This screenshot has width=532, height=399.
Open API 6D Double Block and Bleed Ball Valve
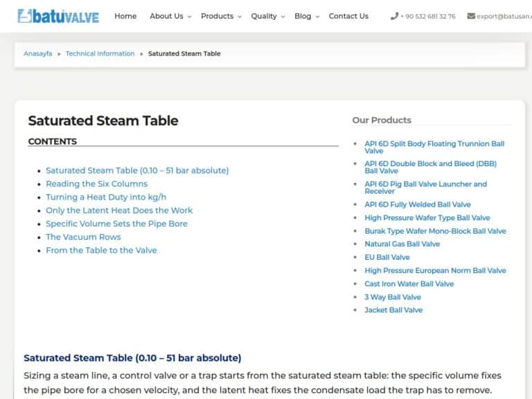click(x=431, y=167)
